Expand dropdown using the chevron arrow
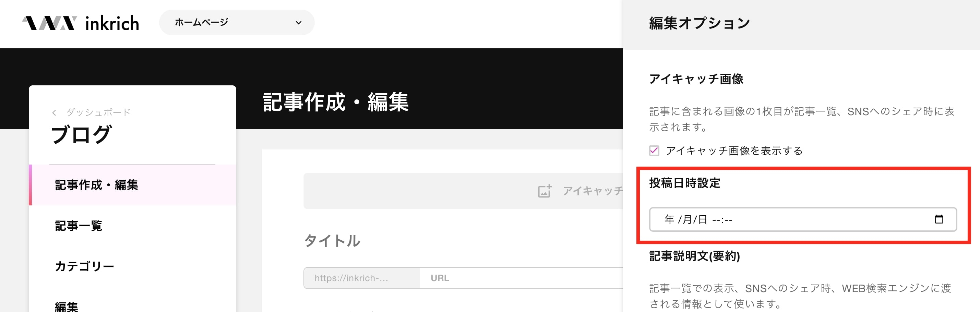This screenshot has width=980, height=312. (299, 23)
